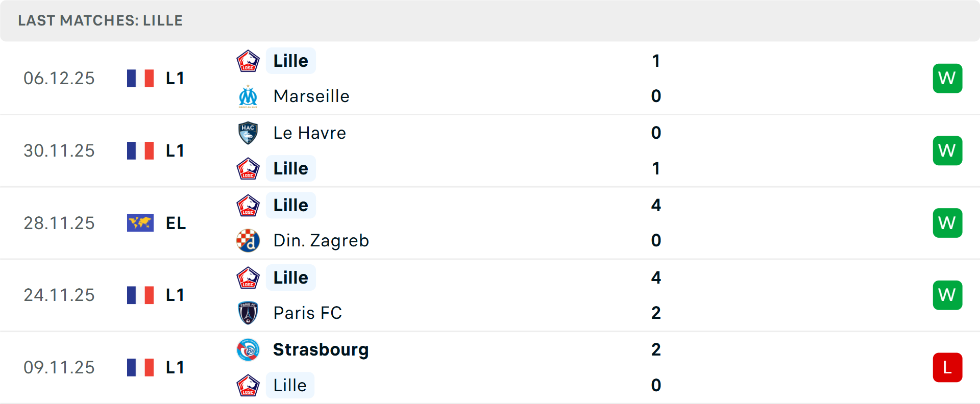Click the red L loss badge

click(947, 367)
